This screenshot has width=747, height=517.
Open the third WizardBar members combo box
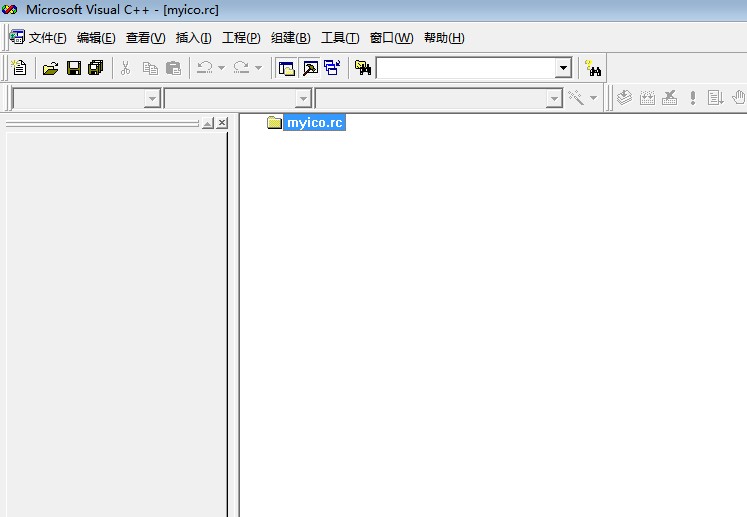tap(439, 99)
